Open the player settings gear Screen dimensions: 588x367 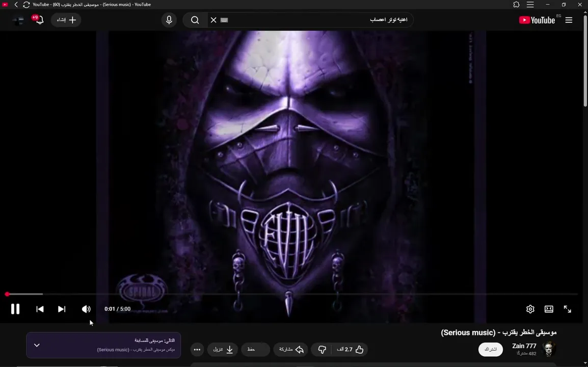tap(530, 309)
